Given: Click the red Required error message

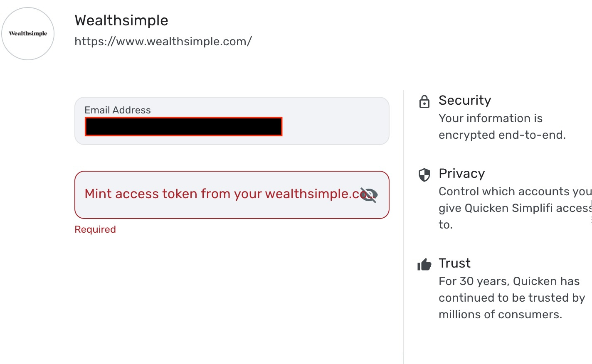Looking at the screenshot, I should (x=95, y=229).
